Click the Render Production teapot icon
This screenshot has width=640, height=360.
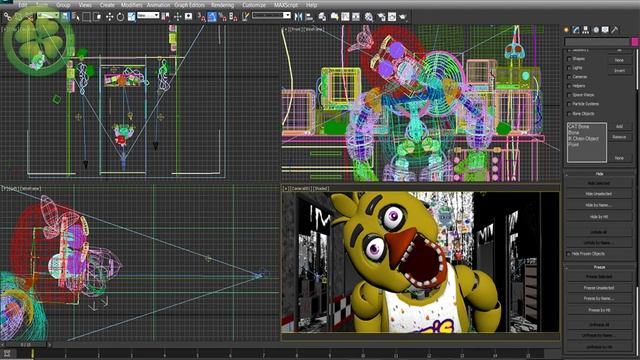(x=403, y=17)
